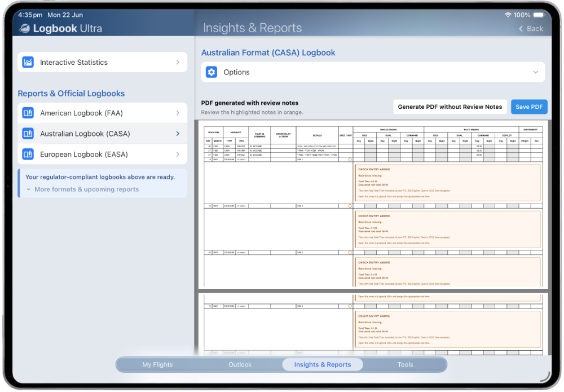Open American Logbook (FAA) chevron
This screenshot has width=564, height=392.
pyautogui.click(x=178, y=113)
